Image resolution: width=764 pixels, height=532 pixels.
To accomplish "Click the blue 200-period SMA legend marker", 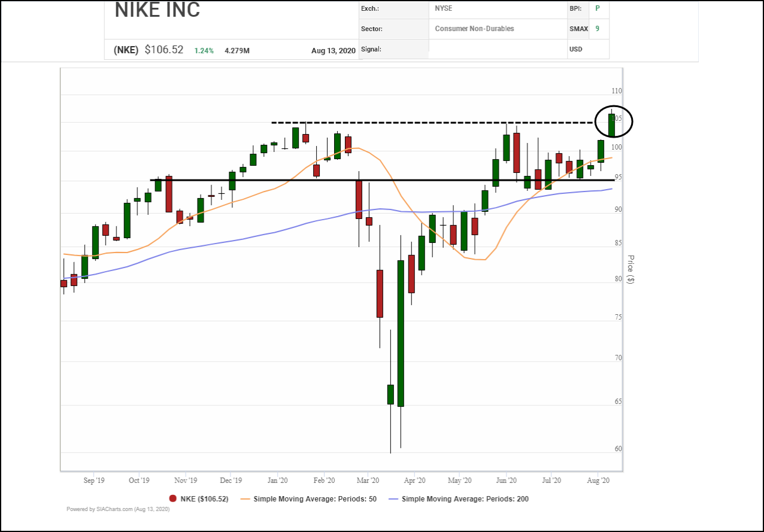I will pyautogui.click(x=393, y=498).
